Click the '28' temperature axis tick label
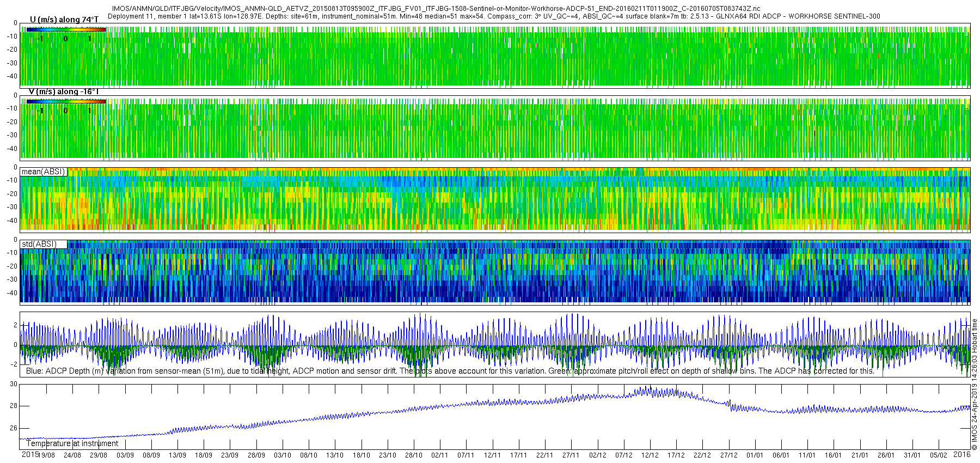This screenshot has width=980, height=463. pyautogui.click(x=14, y=406)
